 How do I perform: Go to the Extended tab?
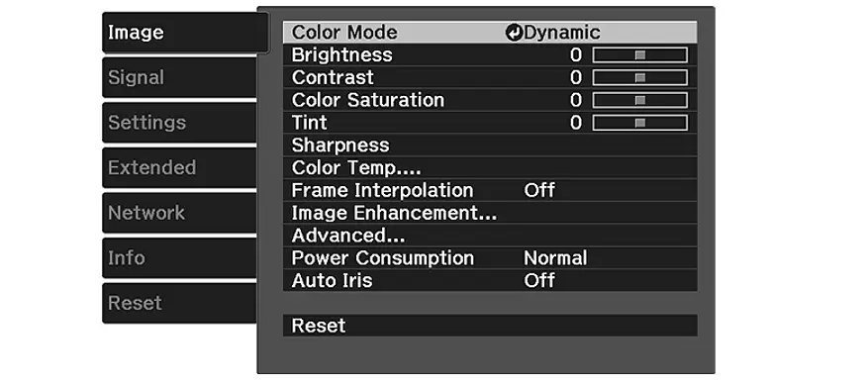click(179, 167)
